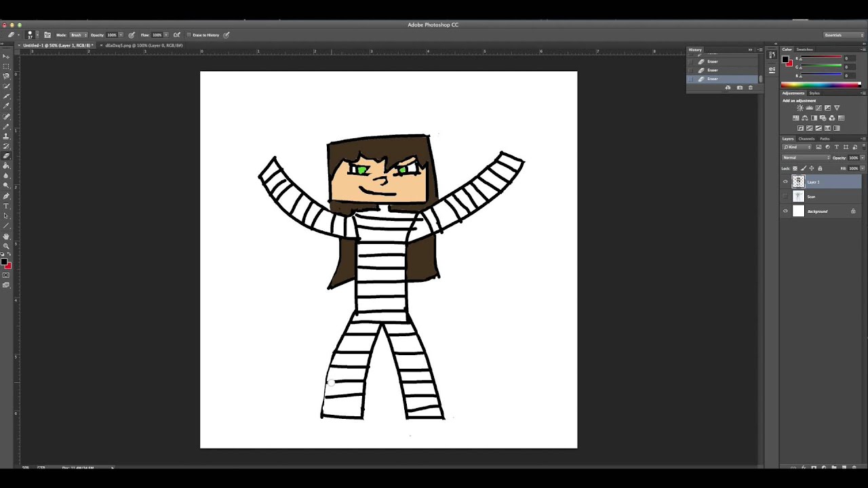Select the History Brush tool
Viewport: 868px width, 488px height.
point(6,146)
